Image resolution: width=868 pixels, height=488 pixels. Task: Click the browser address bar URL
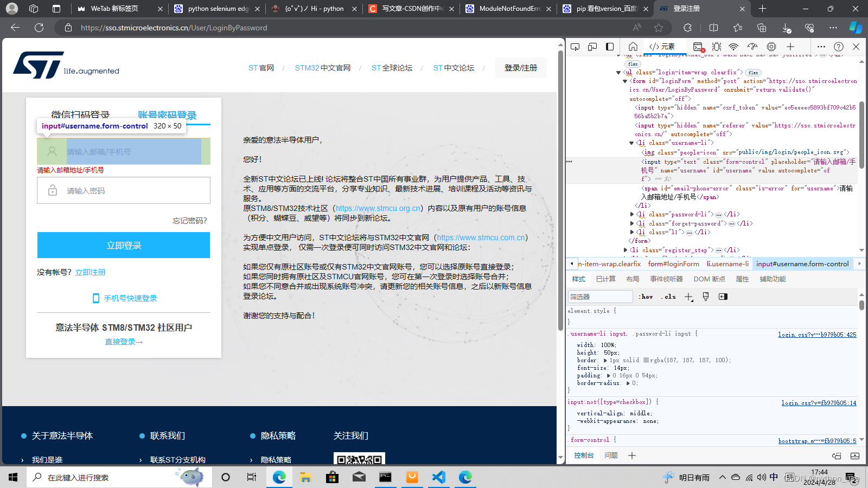click(174, 28)
